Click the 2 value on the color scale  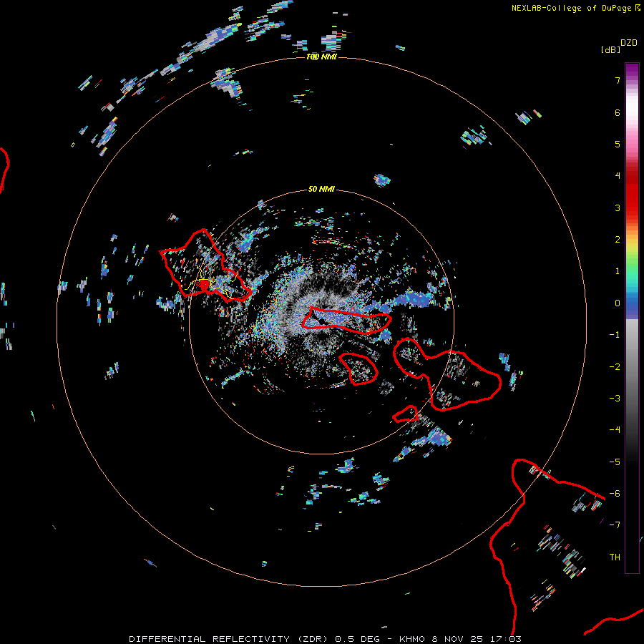[618, 240]
